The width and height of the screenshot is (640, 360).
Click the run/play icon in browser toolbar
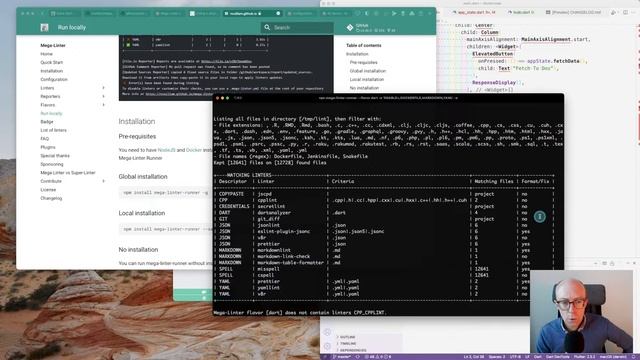394,13
